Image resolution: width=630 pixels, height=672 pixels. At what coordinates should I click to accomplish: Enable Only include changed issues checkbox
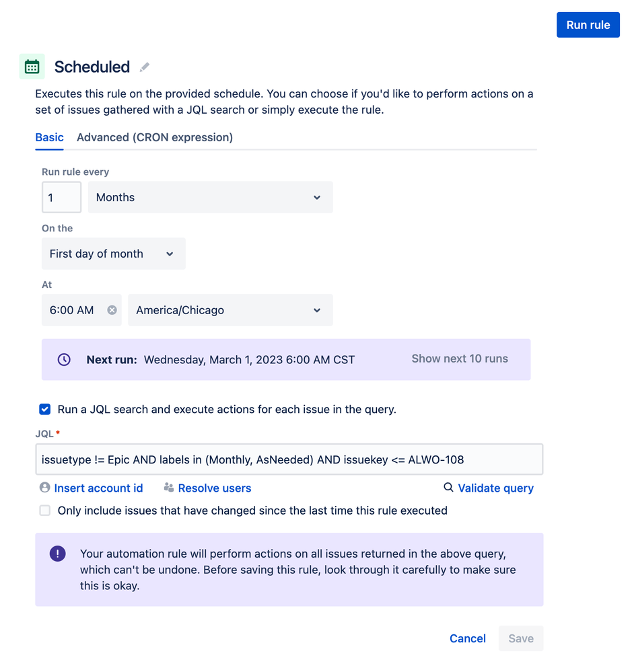click(45, 511)
